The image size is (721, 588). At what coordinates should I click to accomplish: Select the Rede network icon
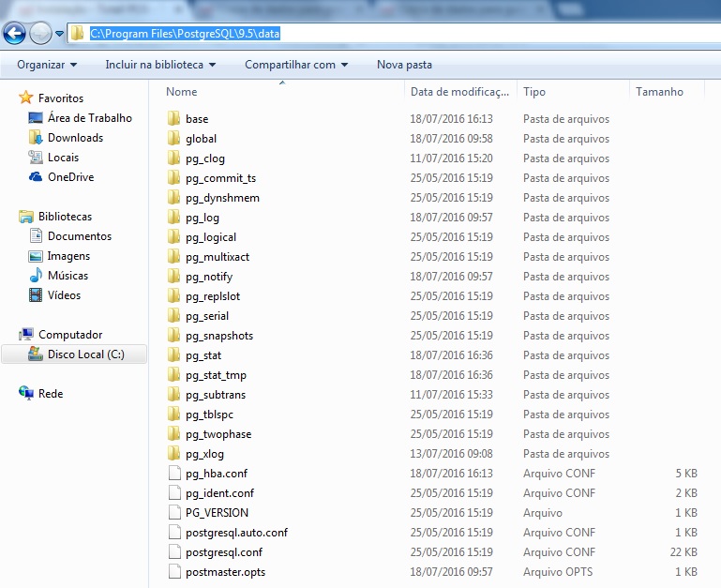pos(26,393)
